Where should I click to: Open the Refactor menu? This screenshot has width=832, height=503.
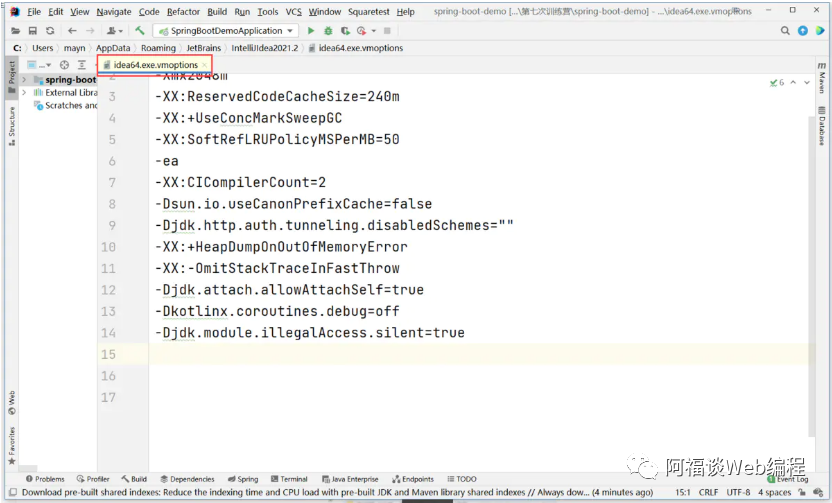pos(183,11)
